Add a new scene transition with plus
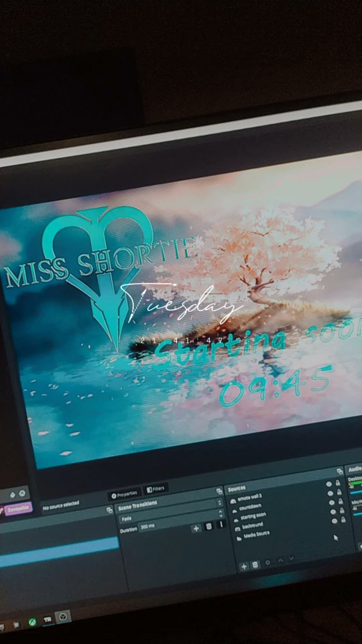Image resolution: width=362 pixels, height=644 pixels. point(196,528)
